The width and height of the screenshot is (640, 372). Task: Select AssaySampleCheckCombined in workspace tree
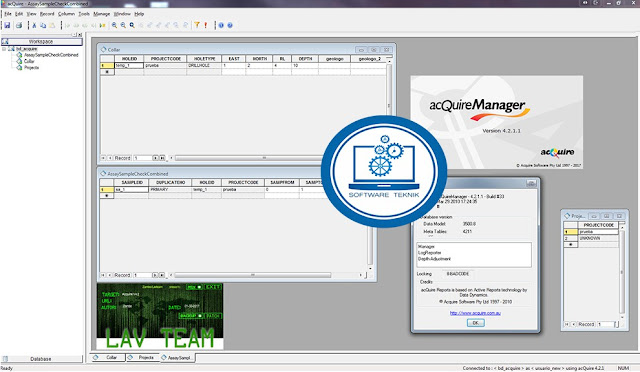51,55
